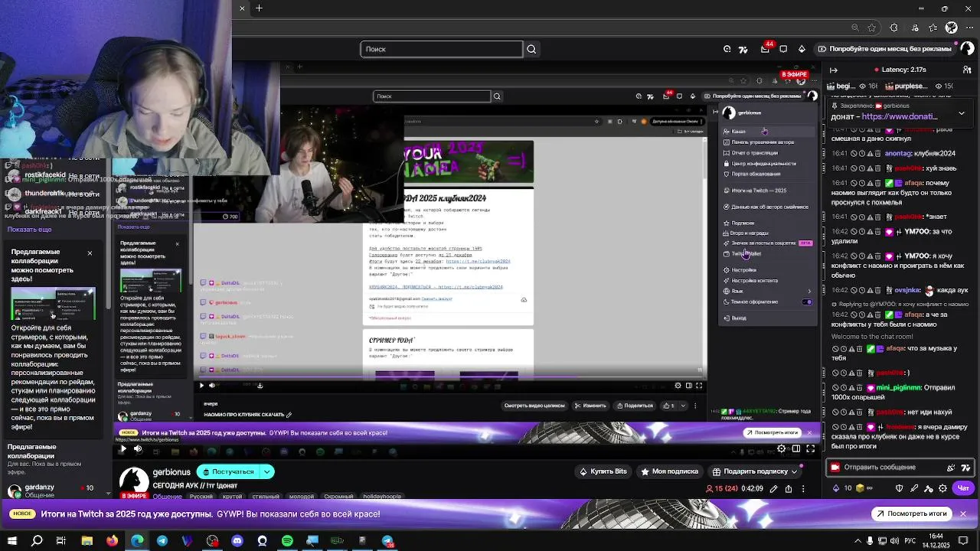Viewport: 980px width, 551px height.
Task: Open the 7TV icon in Twitch top bar
Action: point(743,49)
